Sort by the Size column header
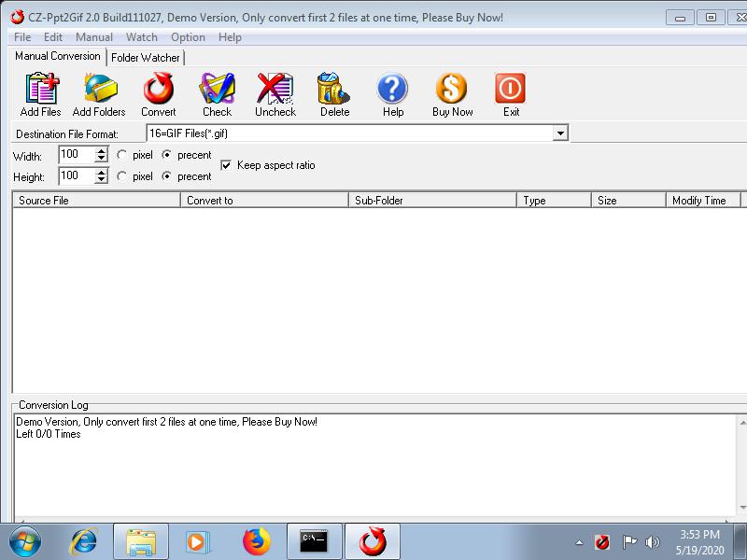This screenshot has width=747, height=560. pos(628,201)
